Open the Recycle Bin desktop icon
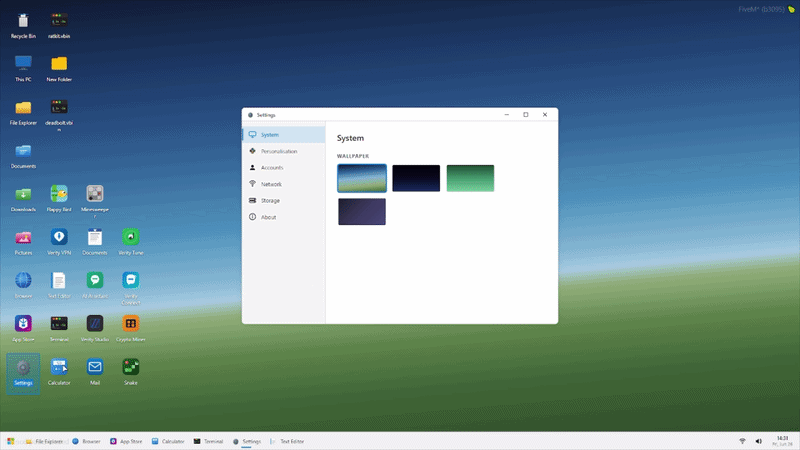Image resolution: width=800 pixels, height=450 pixels. (23, 26)
